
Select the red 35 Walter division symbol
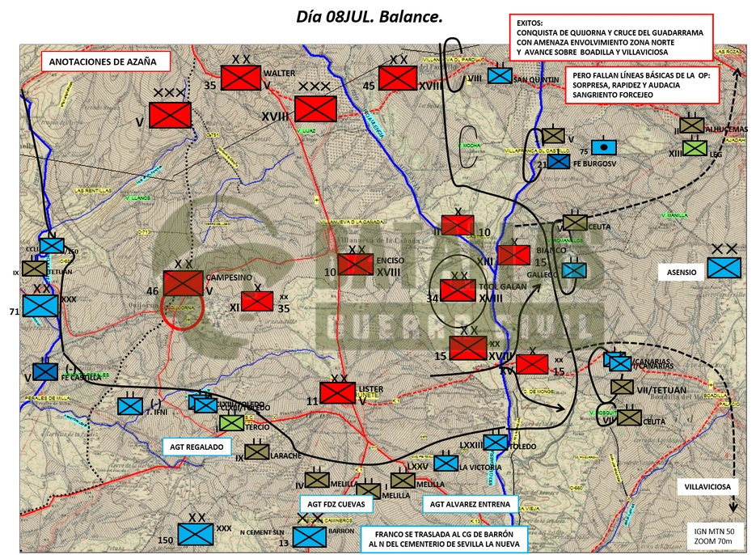click(241, 78)
